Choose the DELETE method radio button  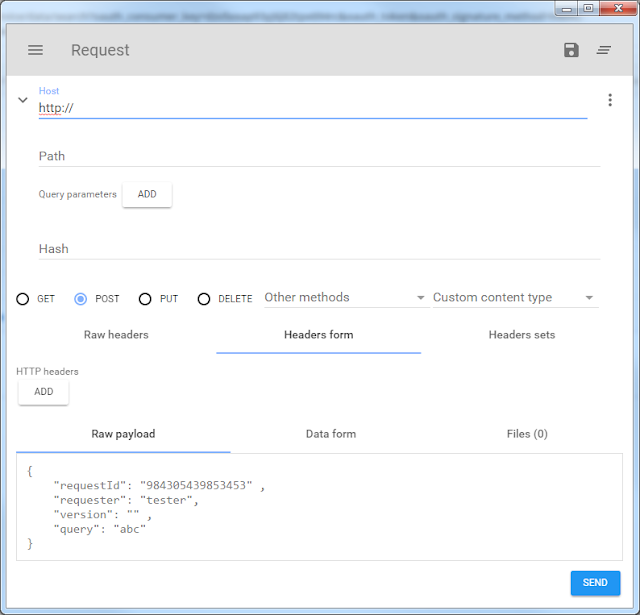[204, 299]
